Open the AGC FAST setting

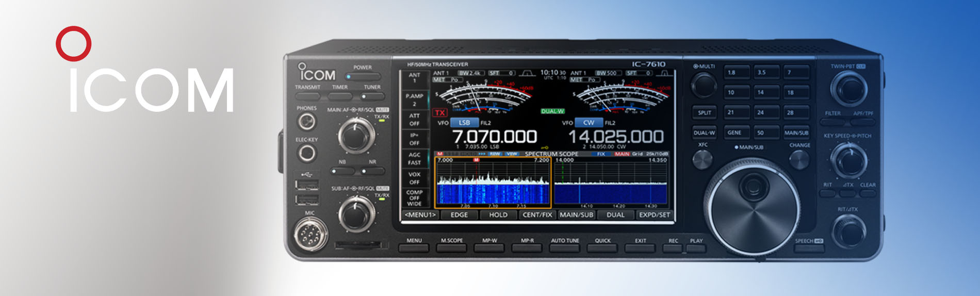click(414, 159)
